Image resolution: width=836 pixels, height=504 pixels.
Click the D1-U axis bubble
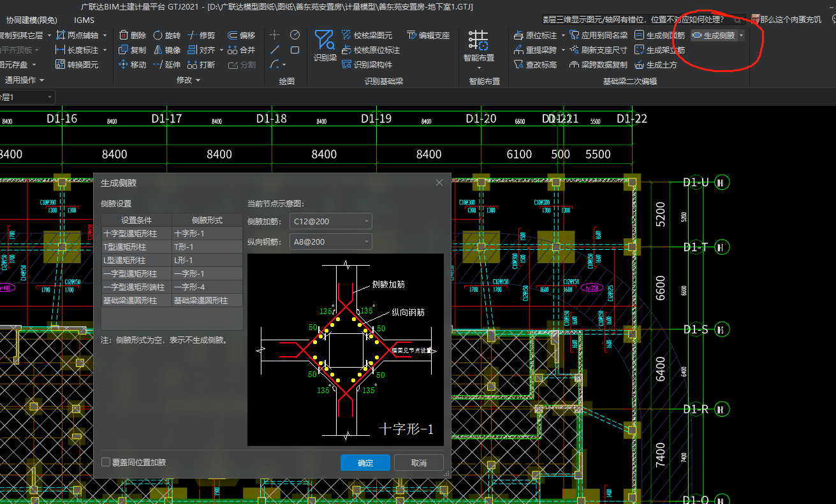(x=722, y=183)
